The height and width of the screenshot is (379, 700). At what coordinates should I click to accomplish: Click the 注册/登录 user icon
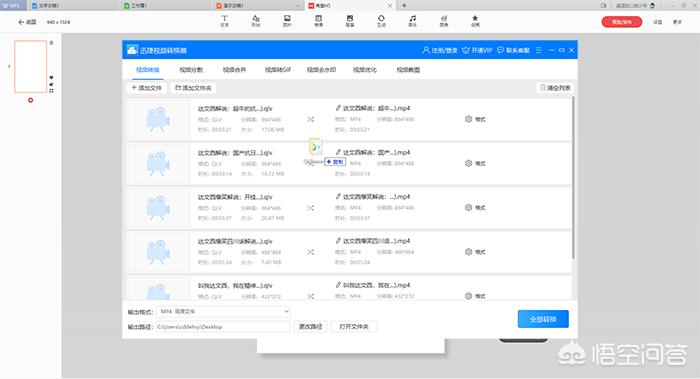(426, 50)
